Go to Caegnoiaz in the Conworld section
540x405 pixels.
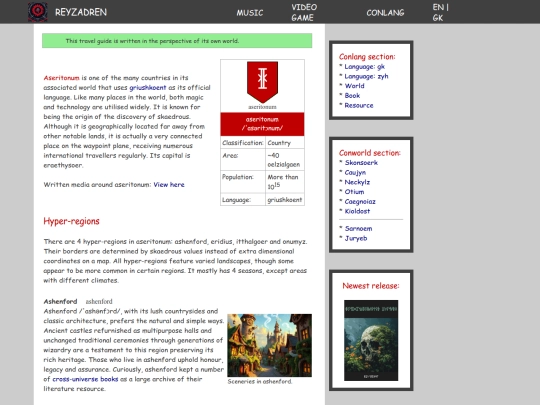tap(360, 201)
